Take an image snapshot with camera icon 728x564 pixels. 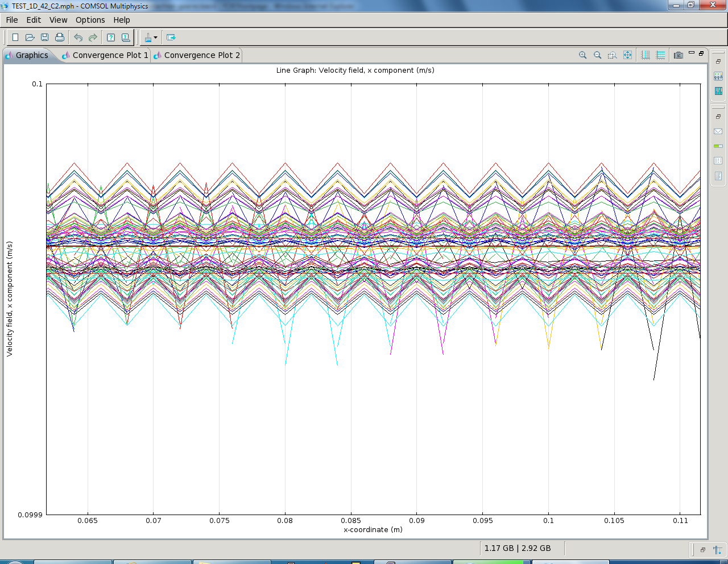(x=678, y=55)
